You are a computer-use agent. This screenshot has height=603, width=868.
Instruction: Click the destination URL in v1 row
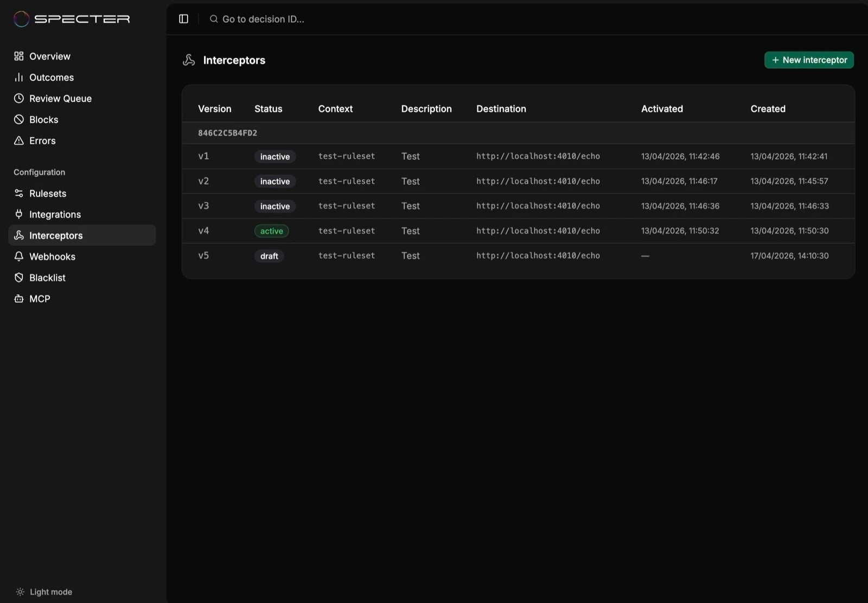pyautogui.click(x=538, y=156)
